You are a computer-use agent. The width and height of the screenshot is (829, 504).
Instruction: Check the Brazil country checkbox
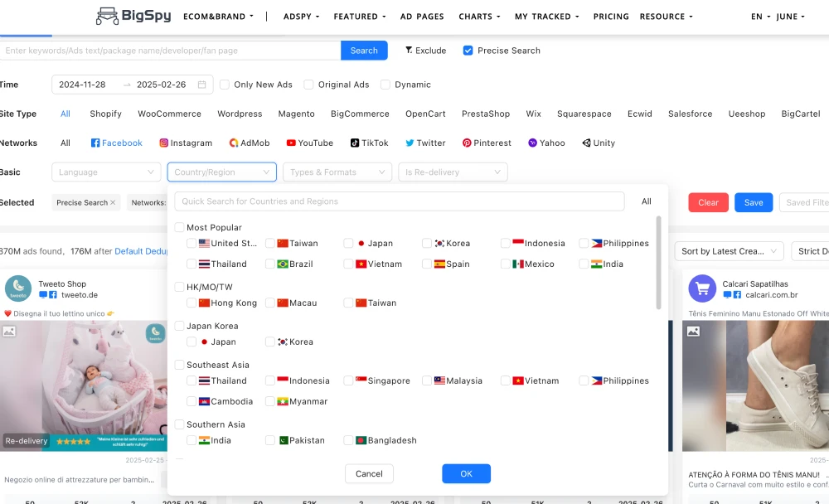click(x=270, y=264)
